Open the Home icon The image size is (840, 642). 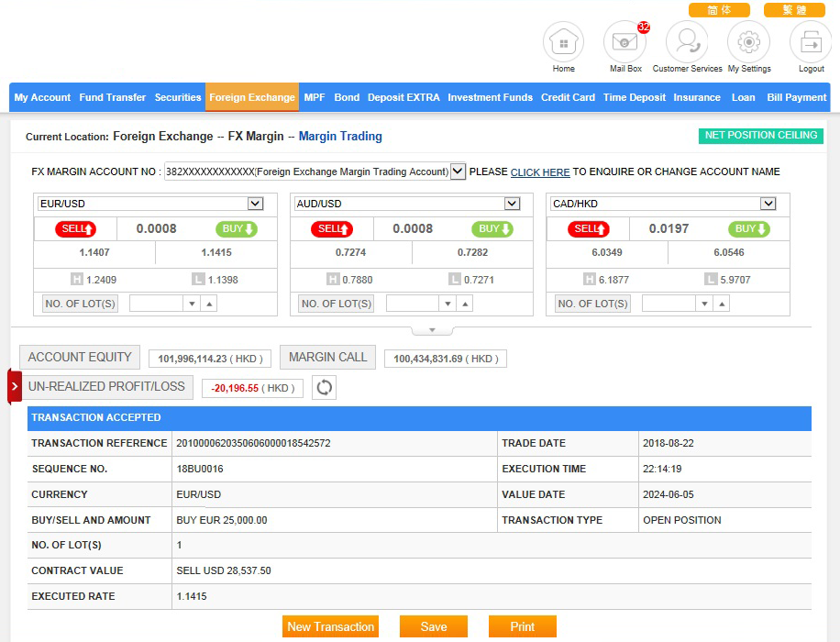point(563,42)
